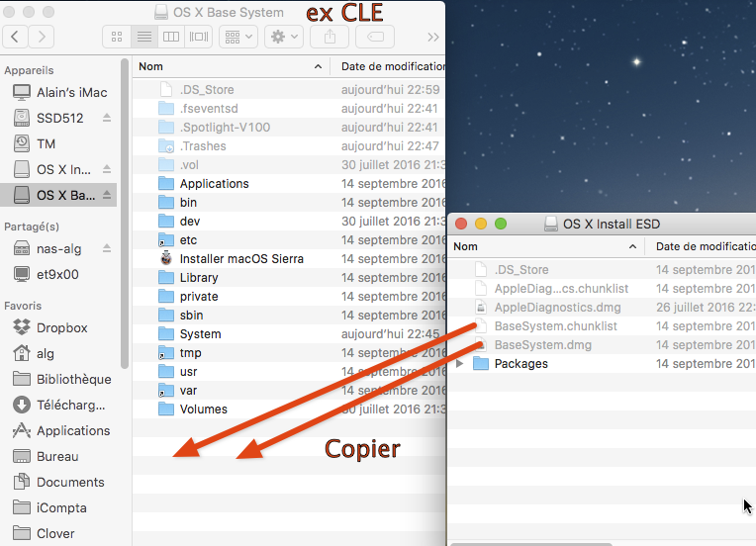Select BaseSystem.chunklist in Install ESD window

(602, 326)
